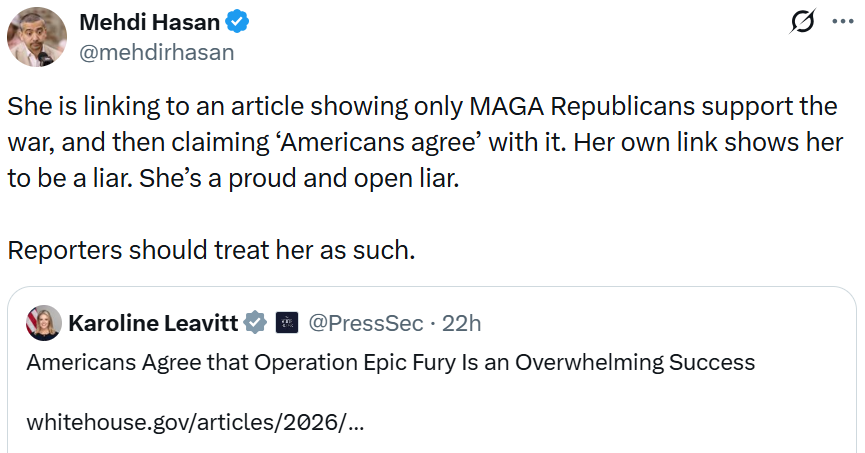
Task: Open the three-dot more options menu
Action: click(x=842, y=21)
